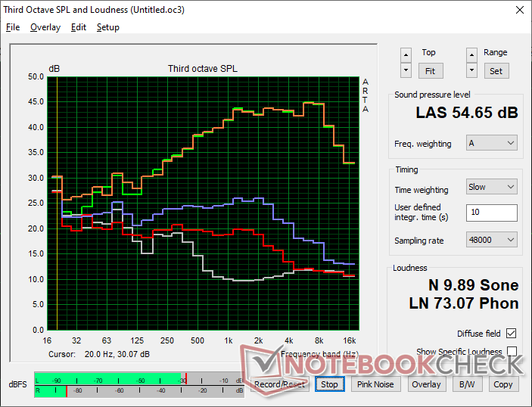The width and height of the screenshot is (532, 407).
Task: Click the Range up arrow
Action: tap(472, 54)
